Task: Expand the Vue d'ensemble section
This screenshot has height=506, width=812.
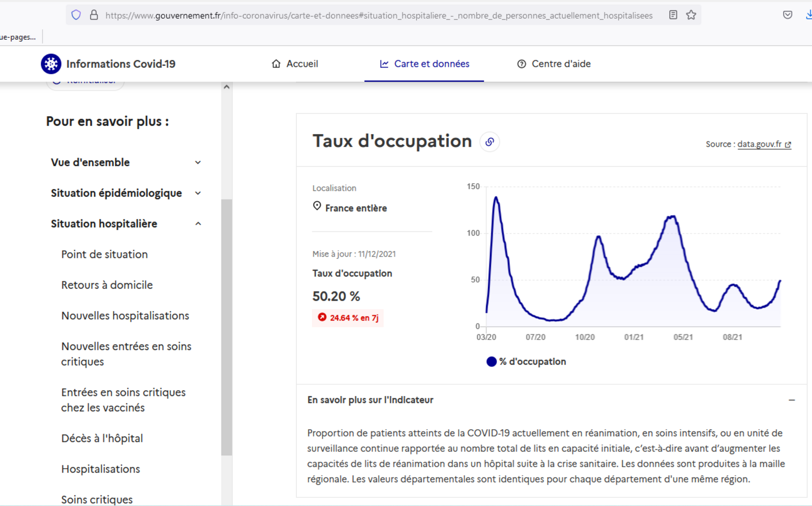Action: click(198, 163)
